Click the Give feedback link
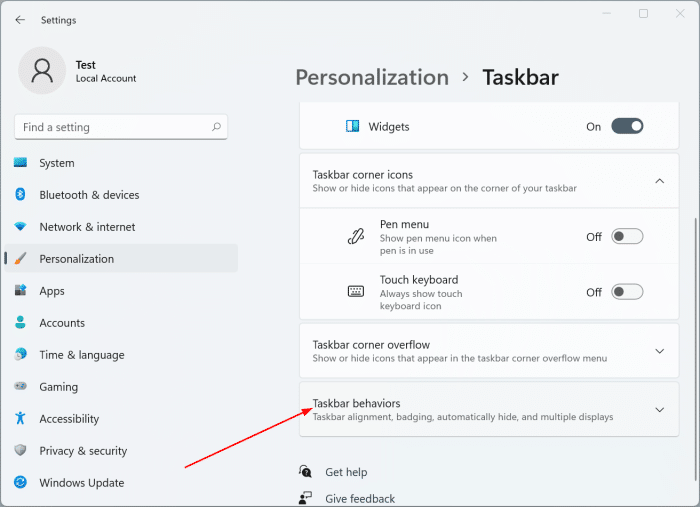The width and height of the screenshot is (700, 507). 360,499
